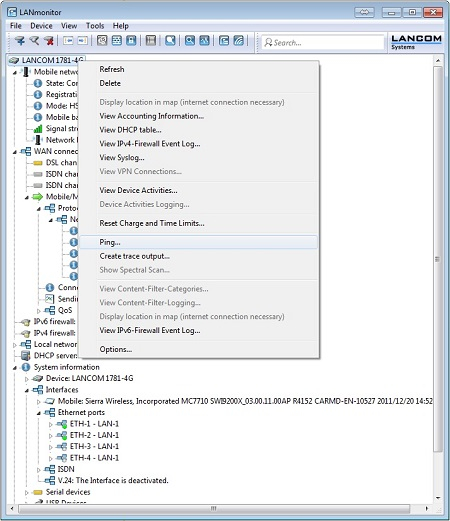Click the Serial devices folder icon
450x521 pixels.
[38, 492]
